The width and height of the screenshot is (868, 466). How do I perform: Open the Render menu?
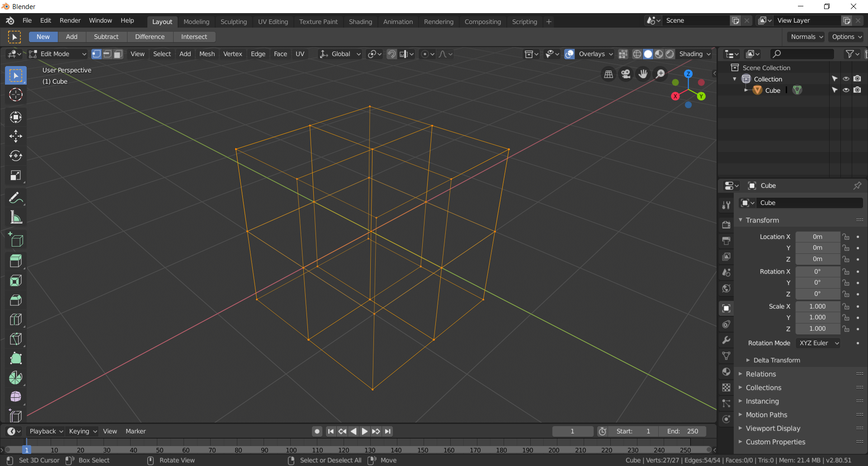pos(70,21)
